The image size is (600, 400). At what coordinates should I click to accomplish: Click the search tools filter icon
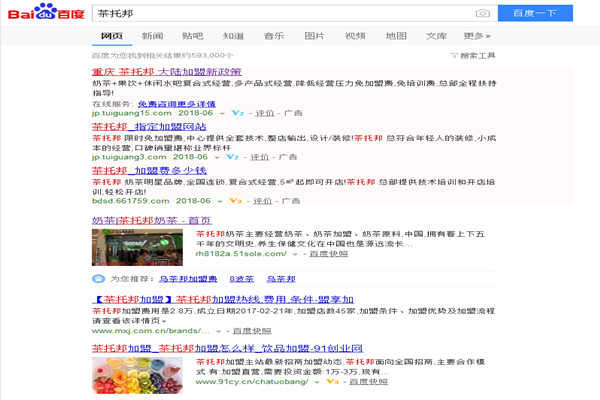463,56
